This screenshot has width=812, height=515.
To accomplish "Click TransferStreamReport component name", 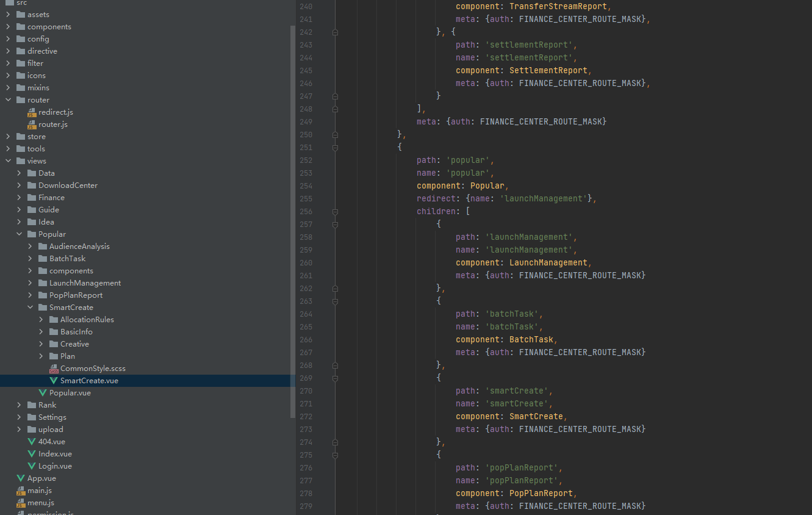I will coord(558,6).
